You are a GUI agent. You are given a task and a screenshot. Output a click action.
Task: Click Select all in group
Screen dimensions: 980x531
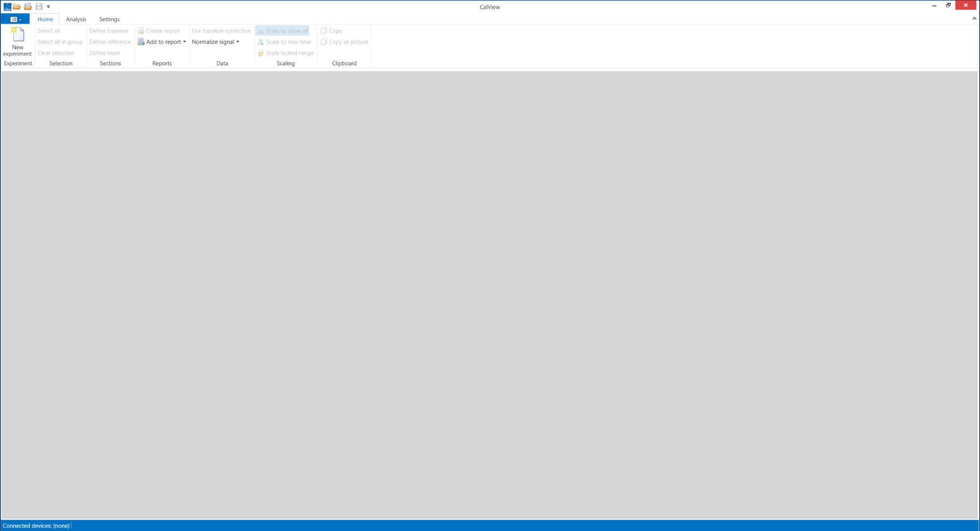[x=60, y=42]
